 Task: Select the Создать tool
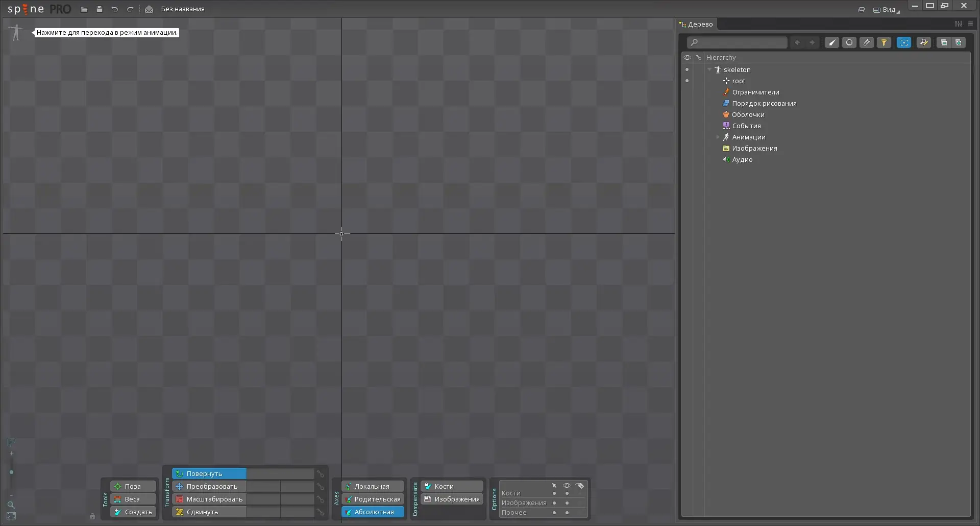pyautogui.click(x=133, y=512)
